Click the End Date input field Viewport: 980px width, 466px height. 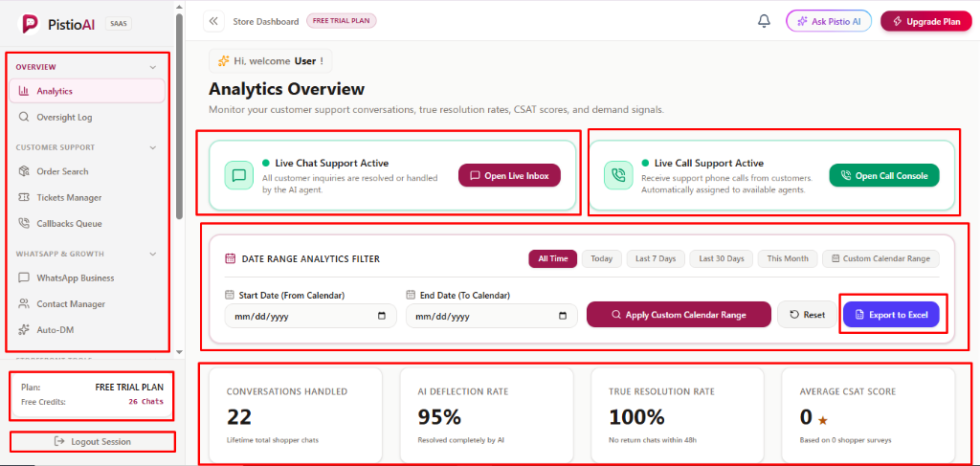pos(492,316)
